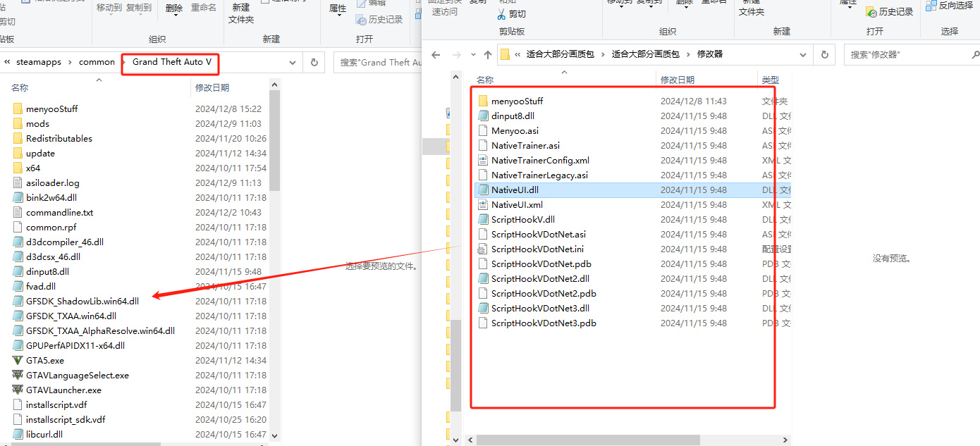Screen dimensions: 980x446
Task: Select commandline.txt file
Action: [x=59, y=212]
